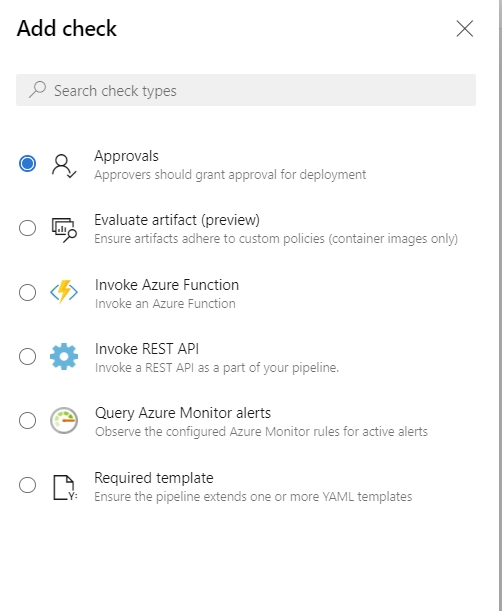Image resolution: width=502 pixels, height=611 pixels.
Task: Click the Evaluate artifact chart-magnifier icon
Action: coord(64,230)
